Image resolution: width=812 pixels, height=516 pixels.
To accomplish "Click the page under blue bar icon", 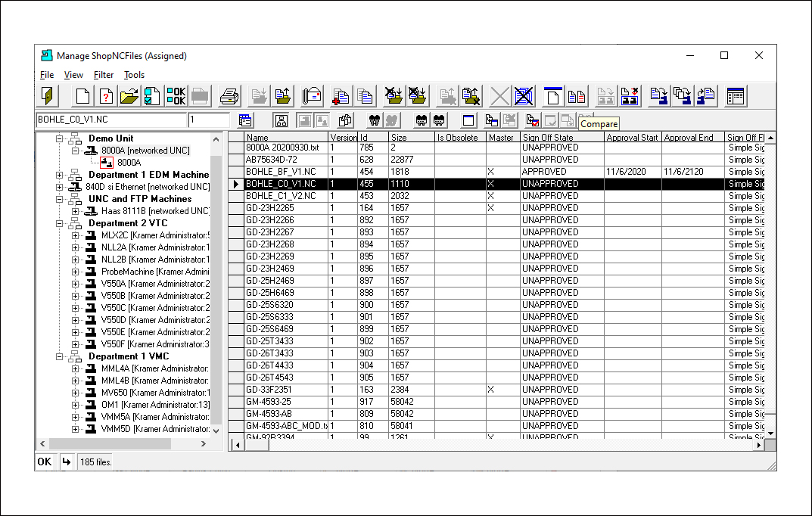I will [552, 96].
